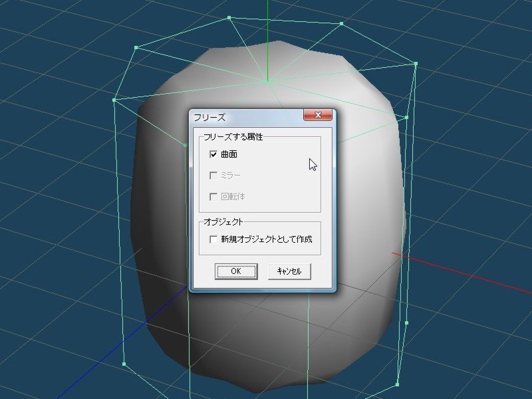Close the フリーズ dialog with the X button
Viewport: 532px width, 399px height.
[x=318, y=115]
